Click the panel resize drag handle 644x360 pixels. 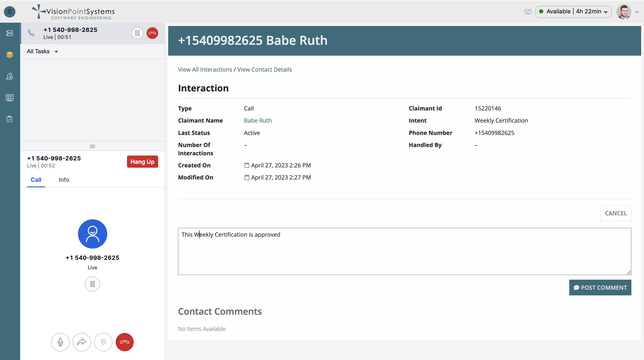pos(92,146)
